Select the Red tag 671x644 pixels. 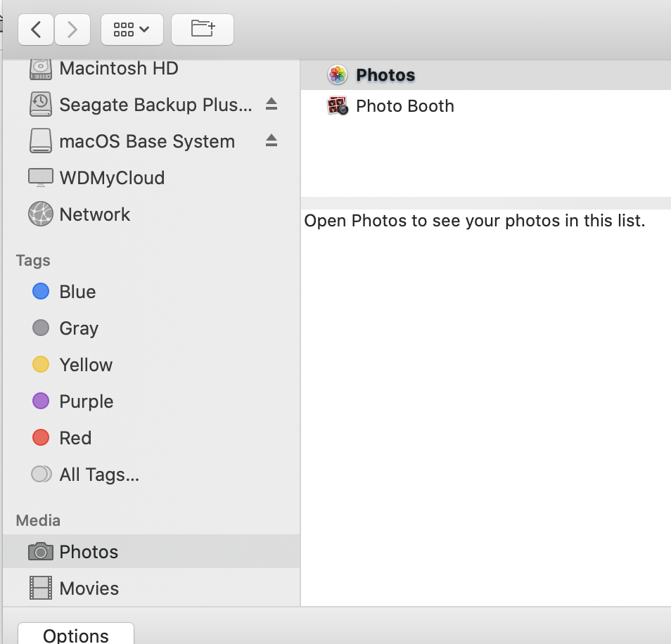pyautogui.click(x=151, y=438)
